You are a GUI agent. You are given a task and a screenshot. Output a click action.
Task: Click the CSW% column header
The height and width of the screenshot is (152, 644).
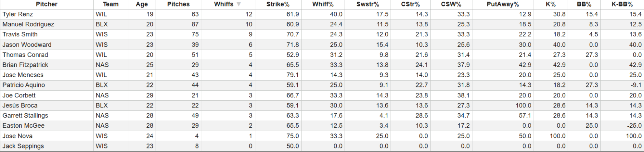coord(451,4)
